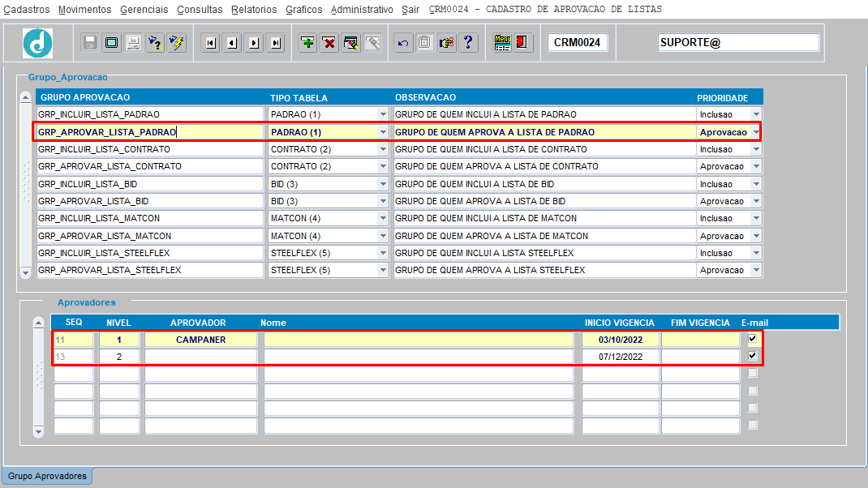Image resolution: width=868 pixels, height=488 pixels.
Task: Click the GRP_APROVAR_LISTA_PADRAO group field
Action: click(x=150, y=132)
